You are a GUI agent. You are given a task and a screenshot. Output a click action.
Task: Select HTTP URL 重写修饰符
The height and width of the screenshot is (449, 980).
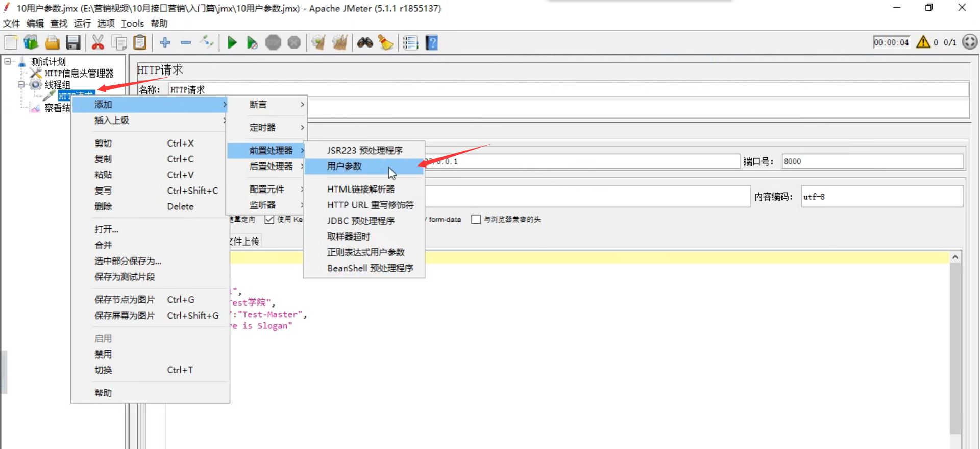pos(364,205)
